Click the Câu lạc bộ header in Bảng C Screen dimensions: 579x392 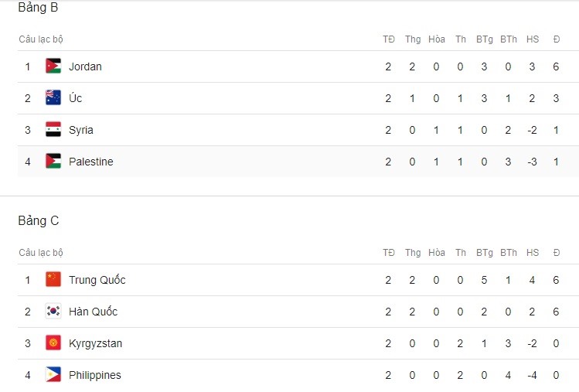click(x=41, y=253)
